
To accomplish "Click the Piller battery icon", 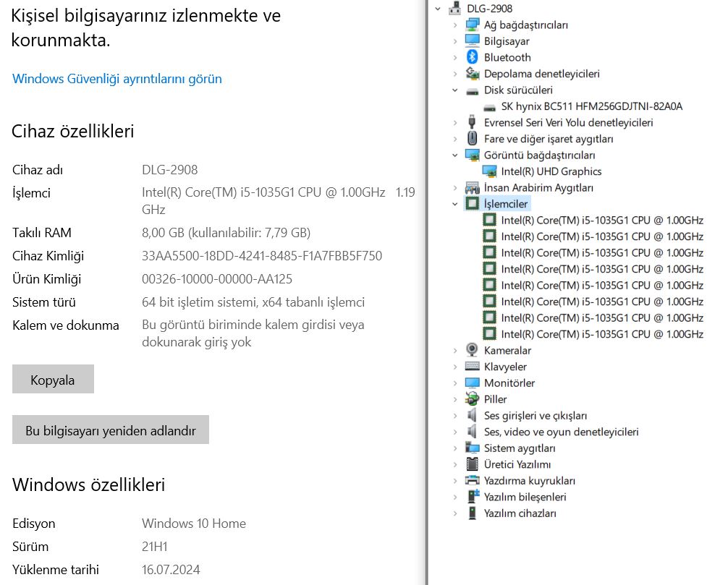I will pos(472,399).
